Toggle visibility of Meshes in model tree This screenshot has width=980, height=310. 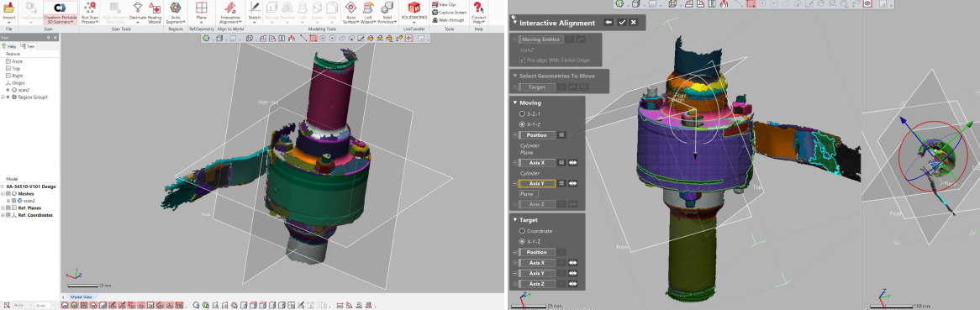tap(8, 194)
